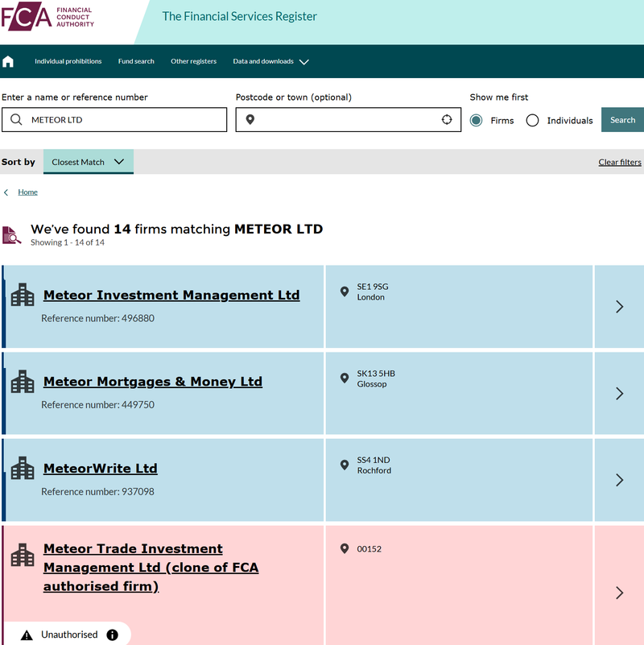The width and height of the screenshot is (644, 645).
Task: Click Clear filters link
Action: [x=620, y=162]
